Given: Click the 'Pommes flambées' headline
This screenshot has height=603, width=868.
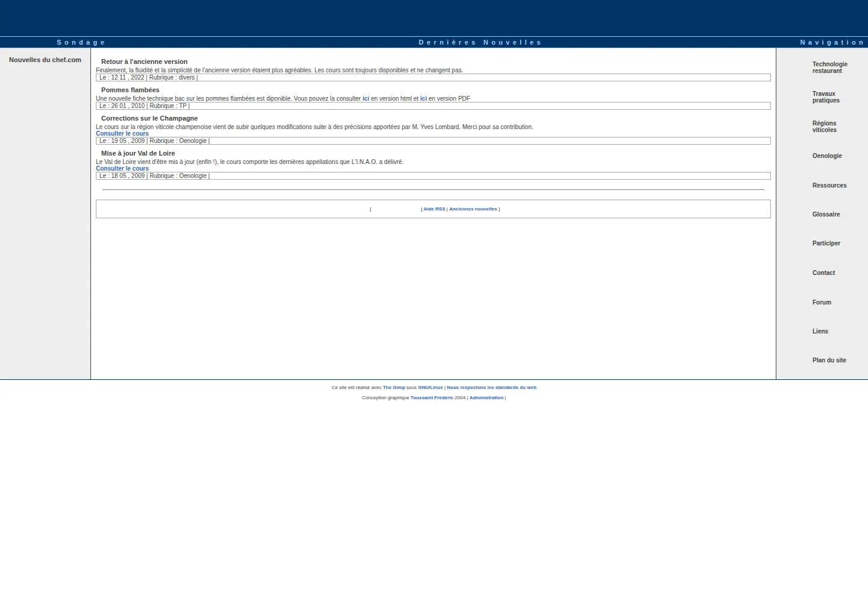Looking at the screenshot, I should pyautogui.click(x=130, y=90).
